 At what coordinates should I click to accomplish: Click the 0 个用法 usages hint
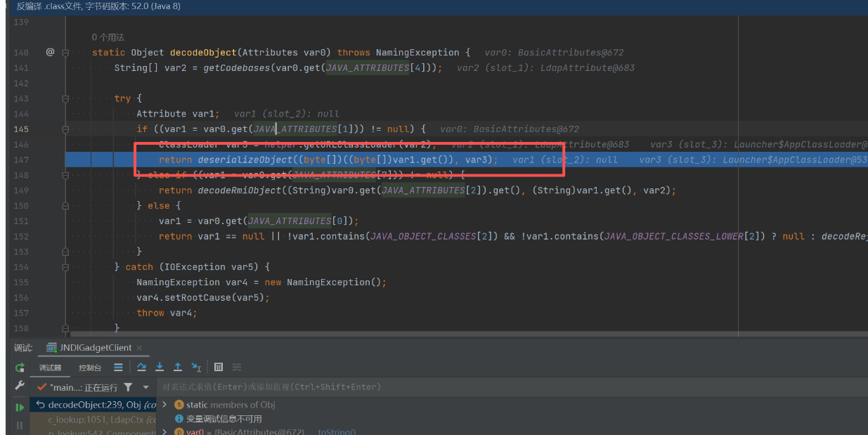[108, 37]
